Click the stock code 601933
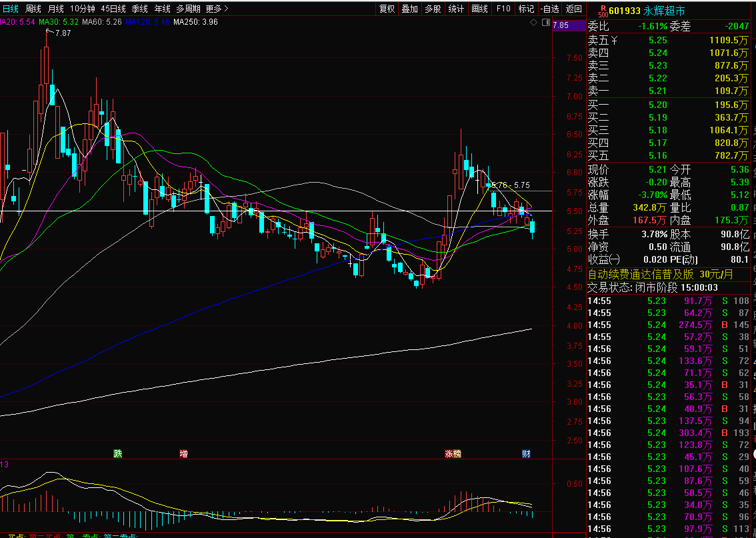This screenshot has width=756, height=538. click(x=625, y=11)
